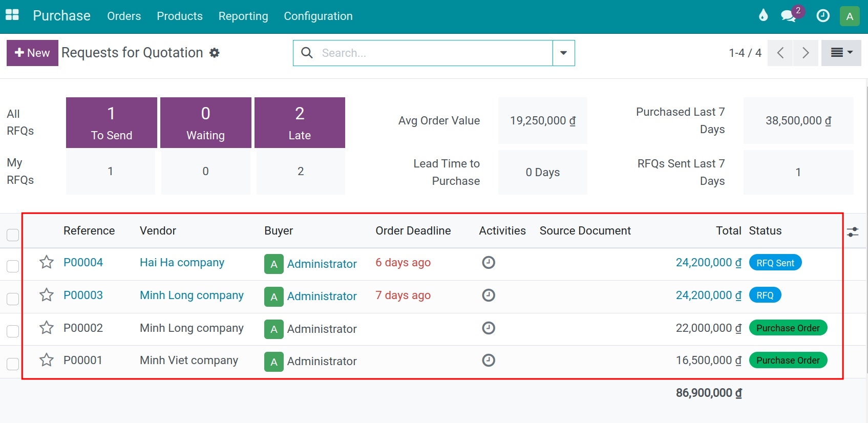Tick the checkbox for row P00002
Screen dimensions: 868x423
point(13,331)
